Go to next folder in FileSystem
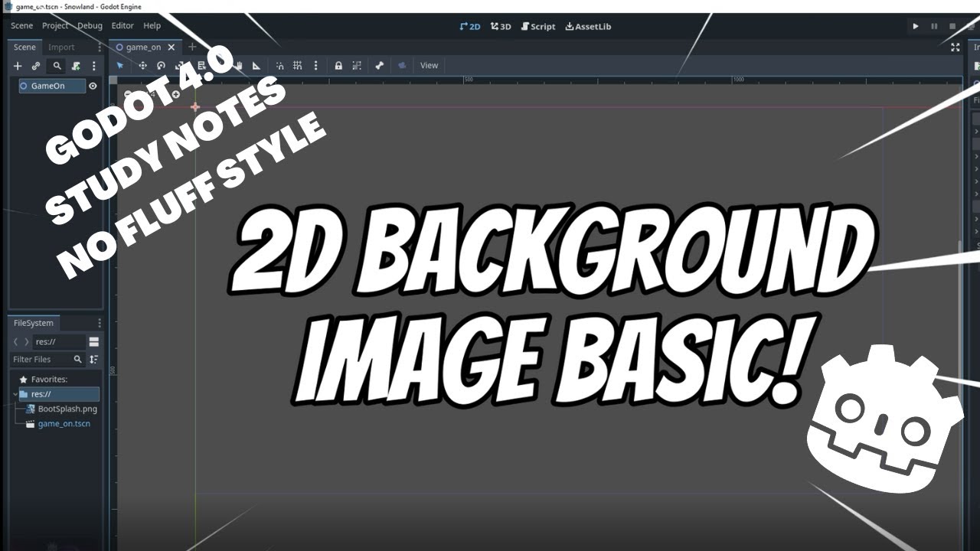Viewport: 980px width, 551px height. coord(27,342)
